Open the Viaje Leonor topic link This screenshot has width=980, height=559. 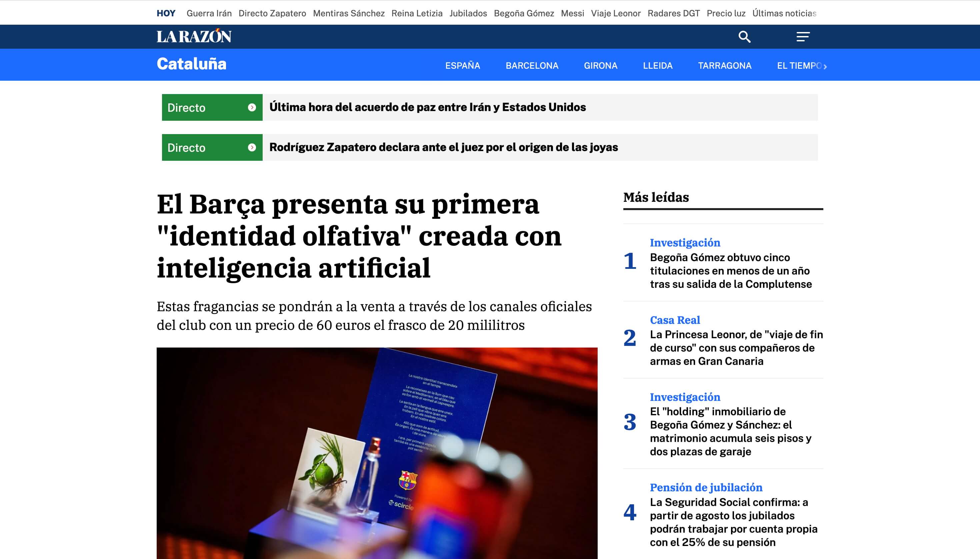pyautogui.click(x=616, y=13)
